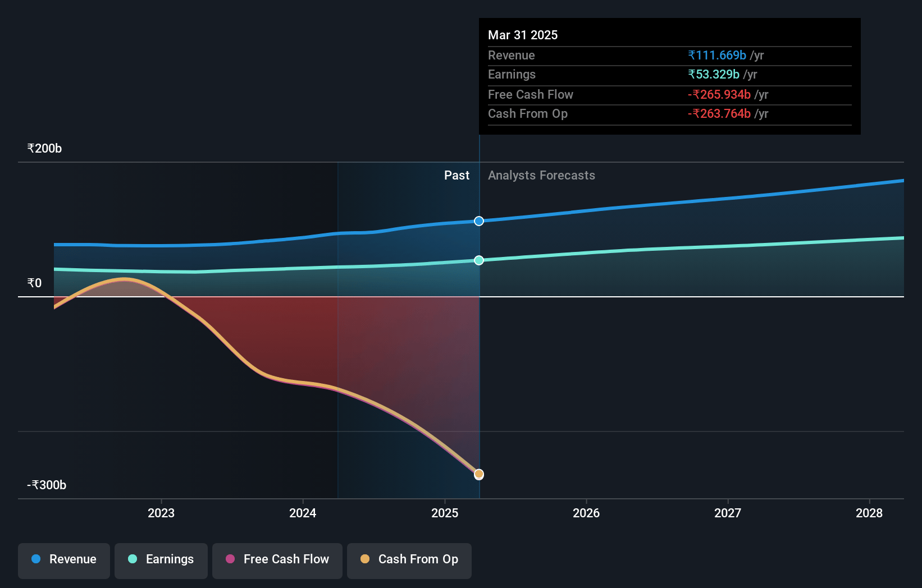Click the -₹265.934b free cash flow value
Screen dimensions: 922x588
719,95
